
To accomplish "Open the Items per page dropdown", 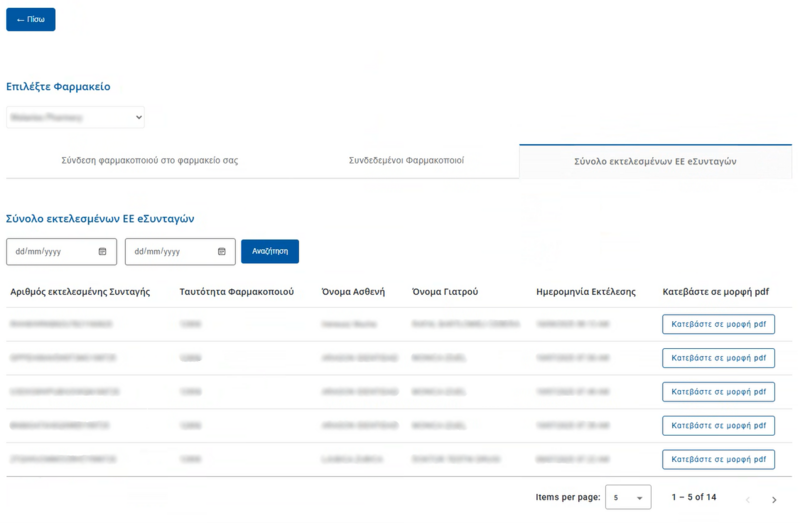I will click(x=628, y=497).
